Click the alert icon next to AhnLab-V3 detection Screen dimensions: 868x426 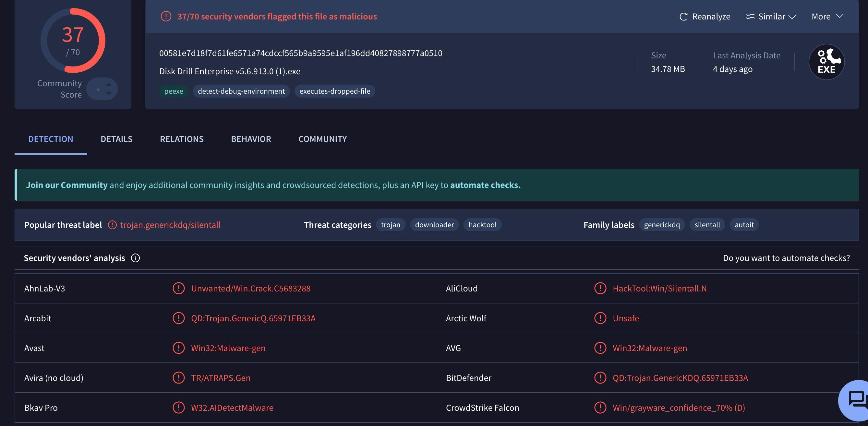[178, 288]
